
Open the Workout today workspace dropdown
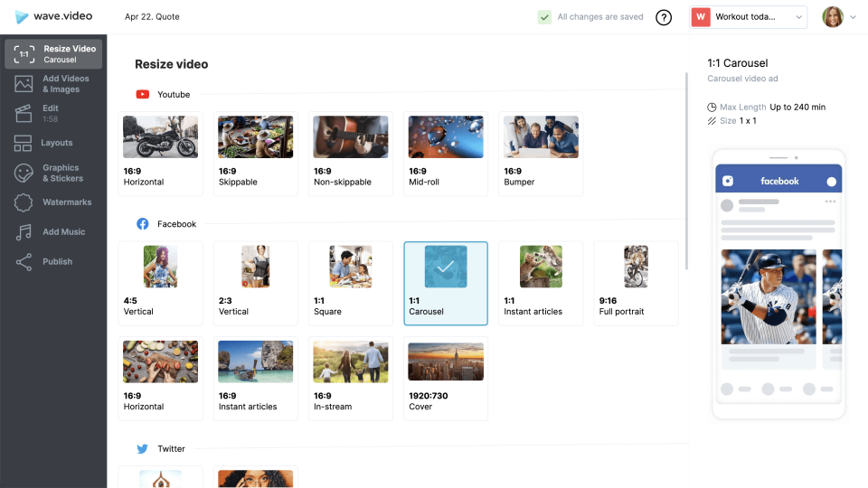click(749, 17)
